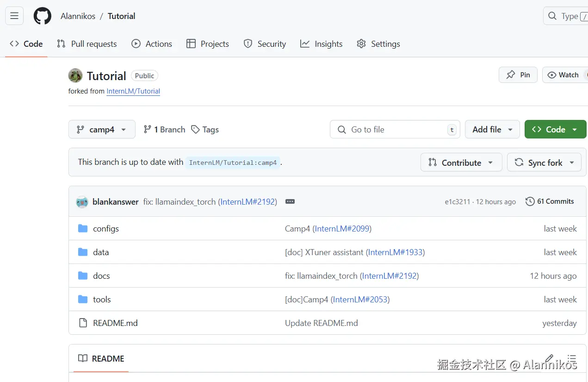
Task: Click the Watch button
Action: 565,75
